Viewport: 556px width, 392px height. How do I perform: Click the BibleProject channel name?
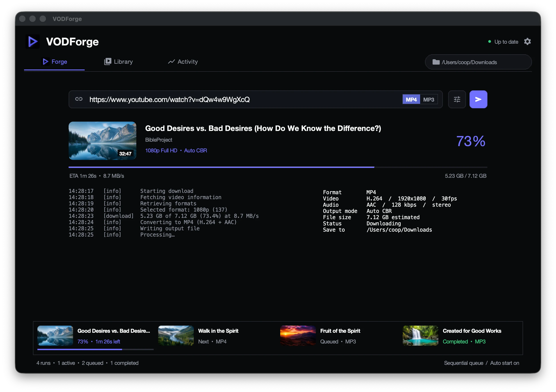[x=159, y=140]
